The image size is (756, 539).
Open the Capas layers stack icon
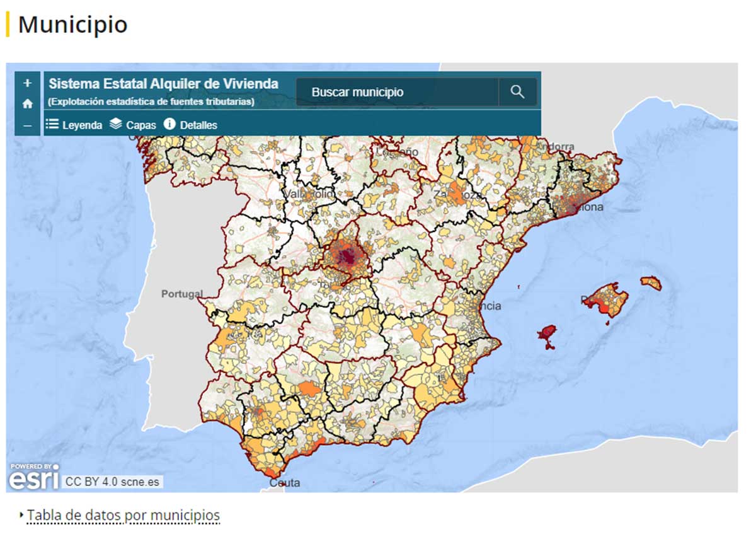(x=115, y=124)
